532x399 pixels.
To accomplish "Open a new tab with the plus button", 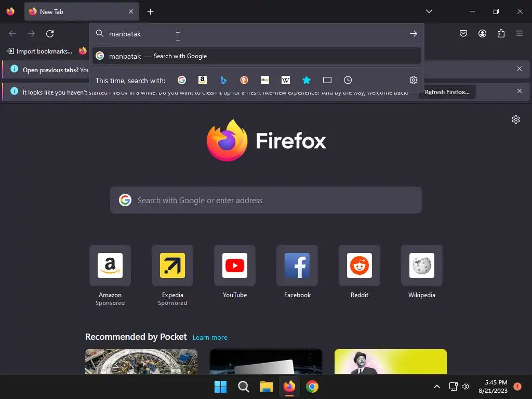I will (150, 12).
